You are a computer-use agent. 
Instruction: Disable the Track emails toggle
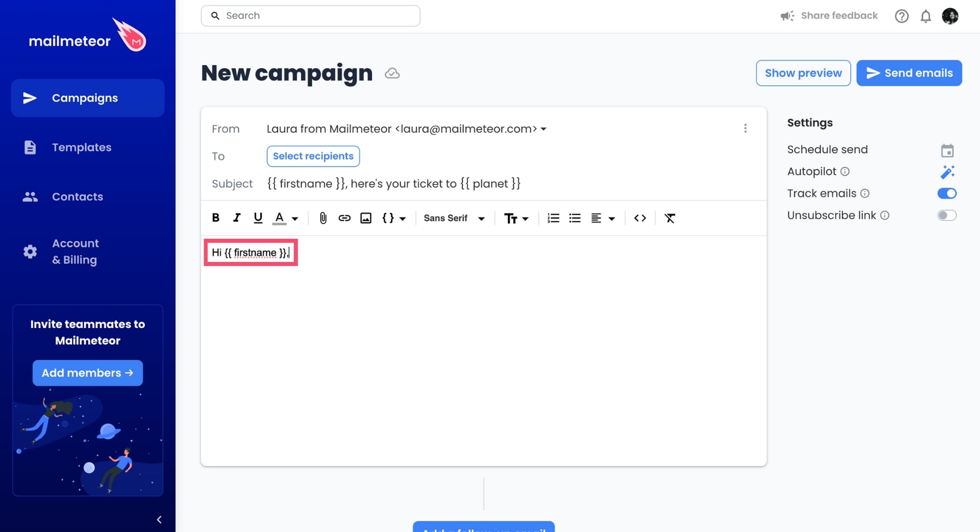pos(947,193)
